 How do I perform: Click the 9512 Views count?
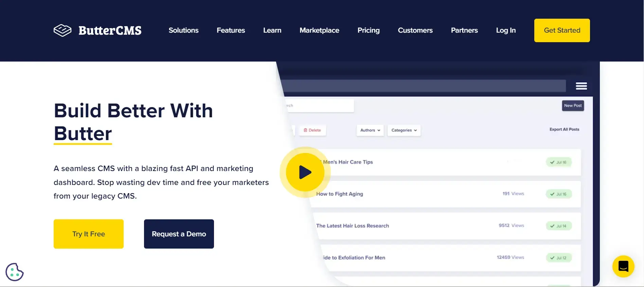tap(511, 225)
